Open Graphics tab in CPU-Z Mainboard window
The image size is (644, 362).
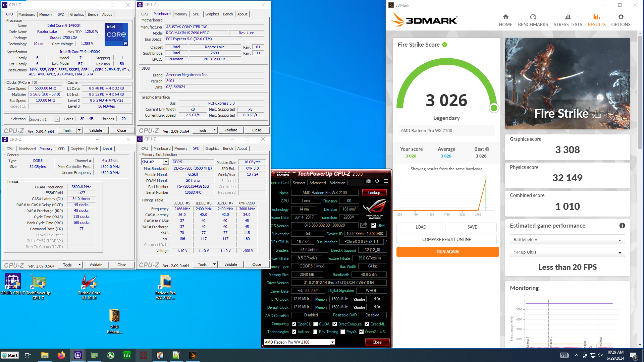[212, 14]
